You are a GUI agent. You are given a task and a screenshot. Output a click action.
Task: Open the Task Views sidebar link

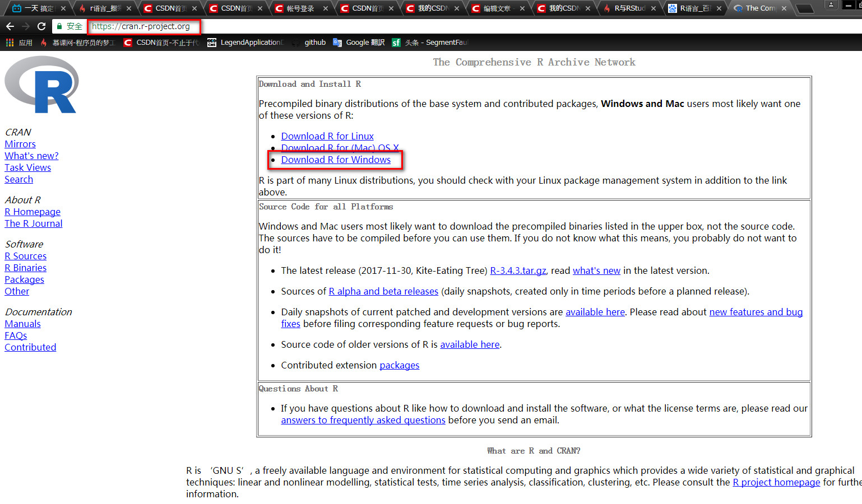[x=27, y=167]
